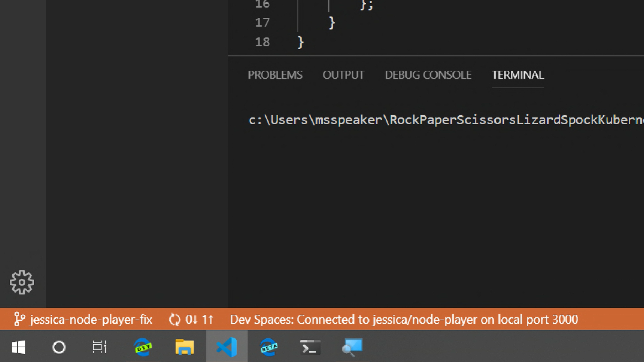This screenshot has height=362, width=644.
Task: Open the DEBUG CONSOLE tab
Action: [428, 75]
